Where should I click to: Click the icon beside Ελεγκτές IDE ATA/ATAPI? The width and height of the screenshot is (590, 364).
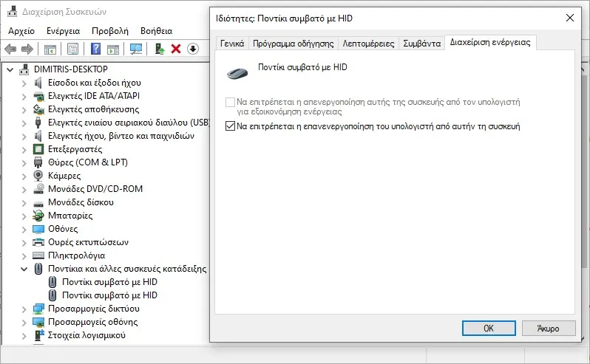(38, 96)
